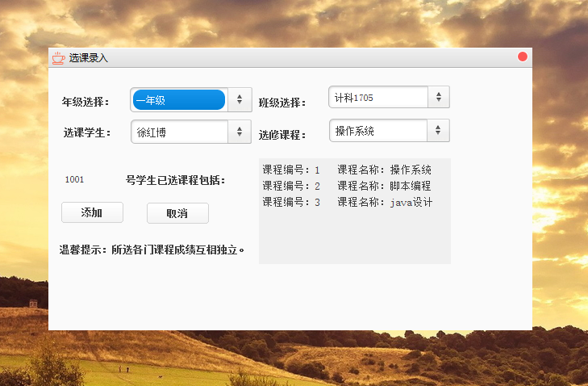588x386 pixels.
Task: Click the 选课学生 label
Action: point(87,132)
